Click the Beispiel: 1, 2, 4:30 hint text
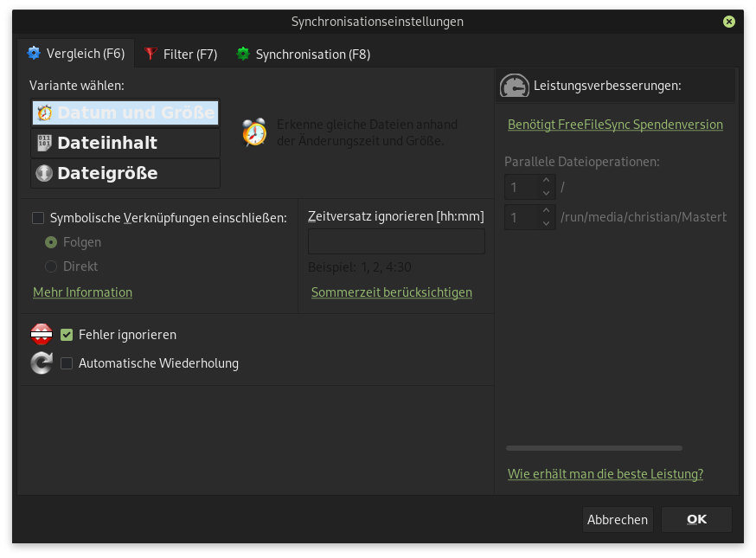The width and height of the screenshot is (756, 558). click(360, 267)
